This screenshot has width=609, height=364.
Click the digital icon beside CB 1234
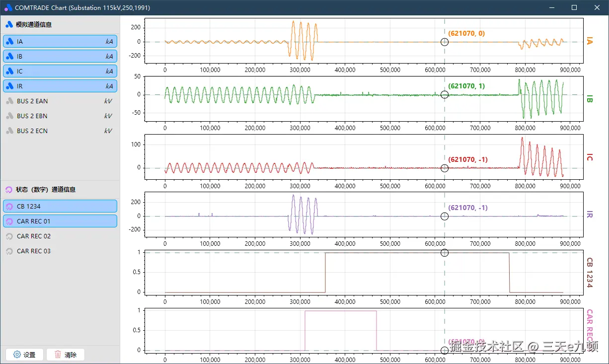click(9, 207)
